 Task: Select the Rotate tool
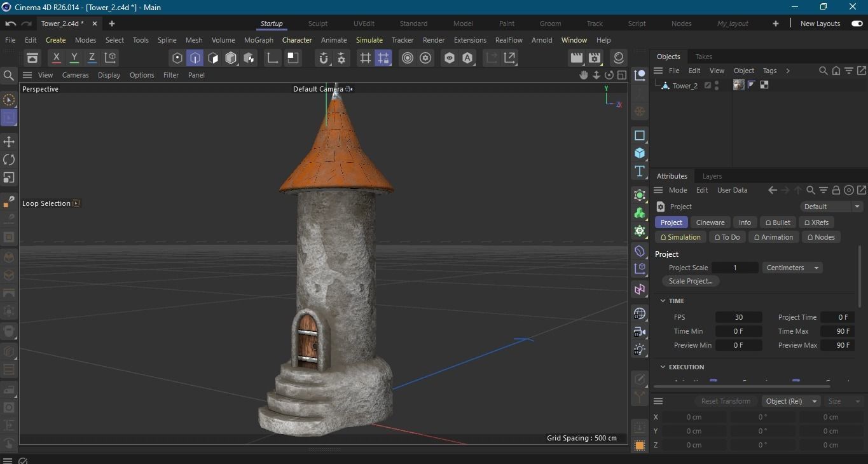point(9,160)
